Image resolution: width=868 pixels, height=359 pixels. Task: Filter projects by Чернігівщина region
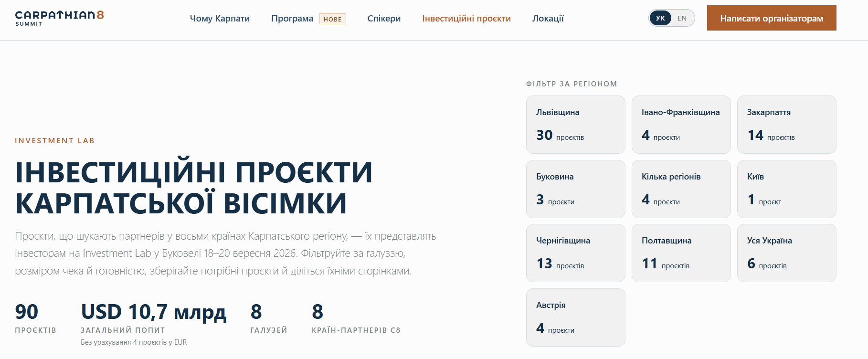pos(576,253)
